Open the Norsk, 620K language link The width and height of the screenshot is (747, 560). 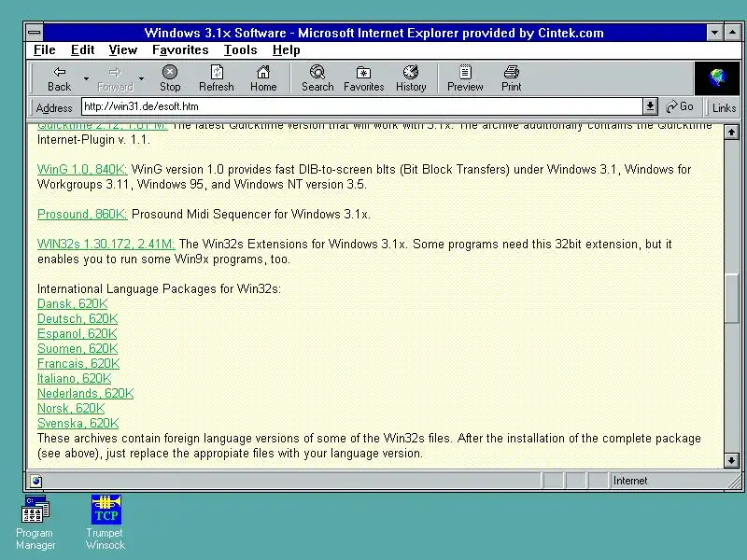pos(71,409)
